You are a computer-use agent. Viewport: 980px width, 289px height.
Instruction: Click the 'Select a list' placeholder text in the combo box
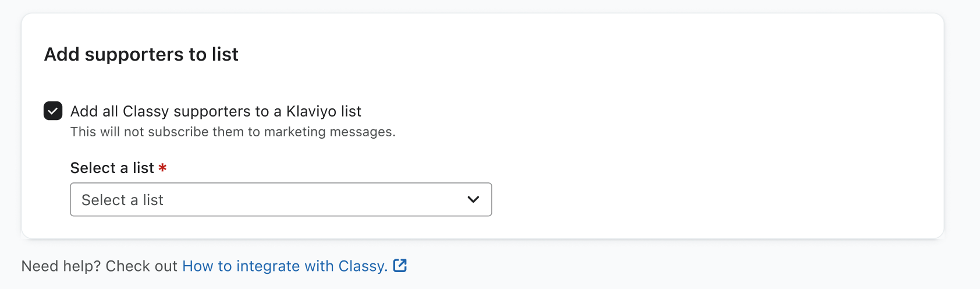click(122, 200)
